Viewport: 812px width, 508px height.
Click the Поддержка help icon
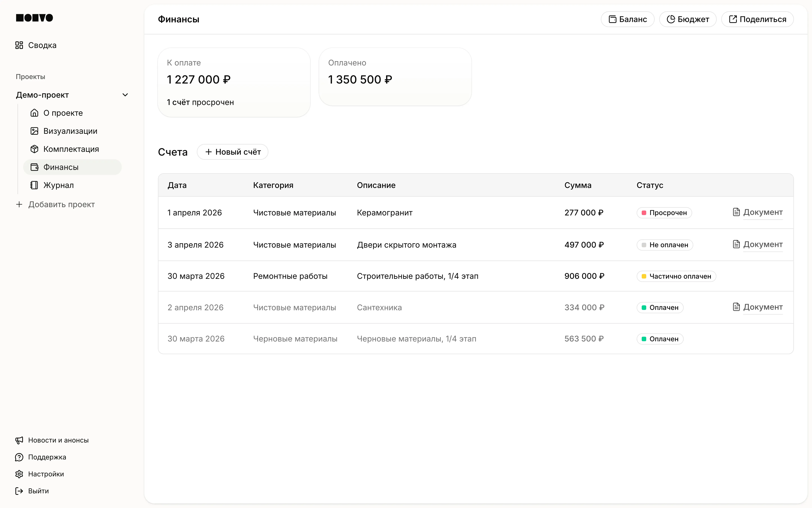coord(19,457)
